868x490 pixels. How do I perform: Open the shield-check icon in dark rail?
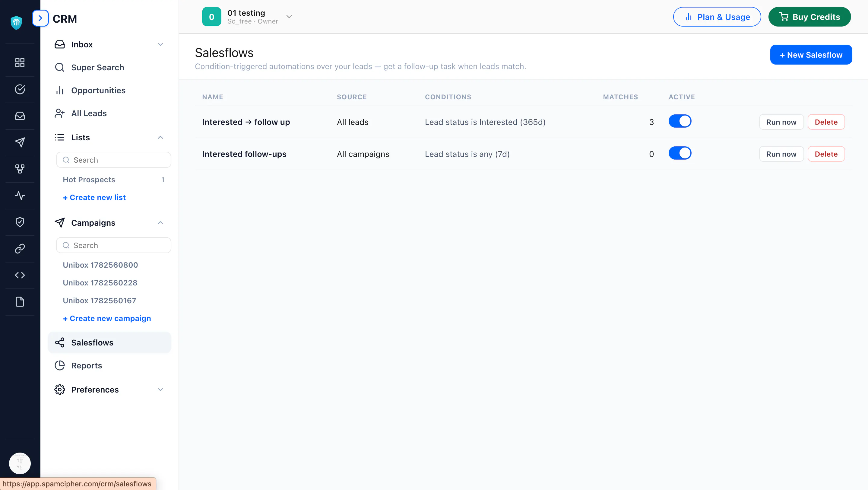(20, 222)
